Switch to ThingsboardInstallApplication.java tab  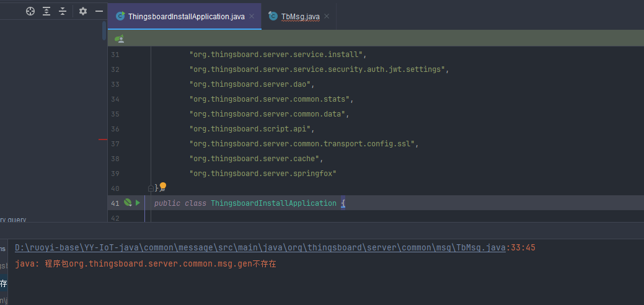pyautogui.click(x=186, y=17)
